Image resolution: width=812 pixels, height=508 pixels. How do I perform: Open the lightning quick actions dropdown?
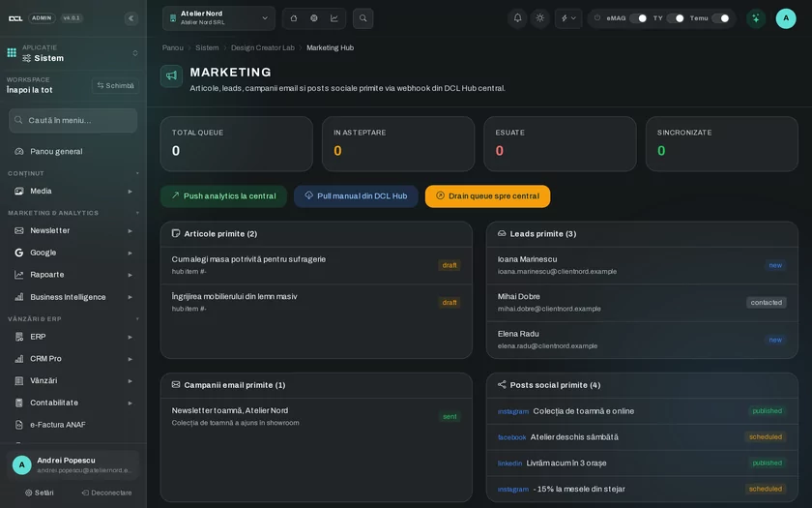tap(568, 18)
